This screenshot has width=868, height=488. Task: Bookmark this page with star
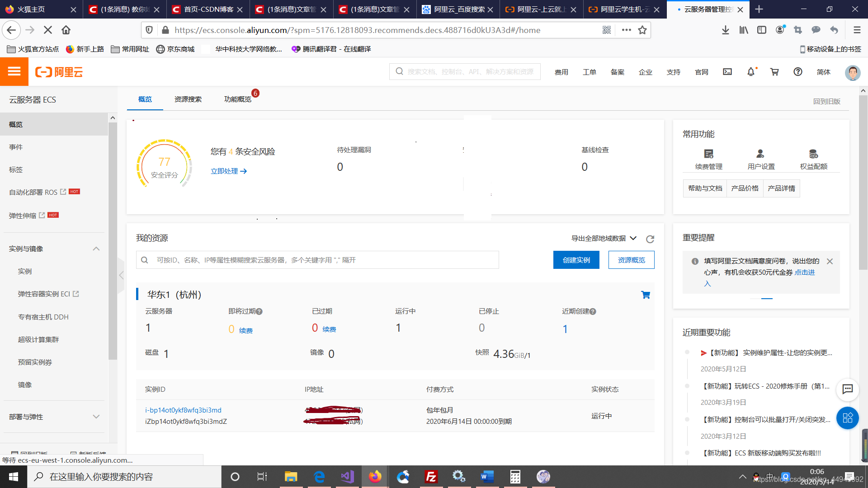(x=642, y=30)
